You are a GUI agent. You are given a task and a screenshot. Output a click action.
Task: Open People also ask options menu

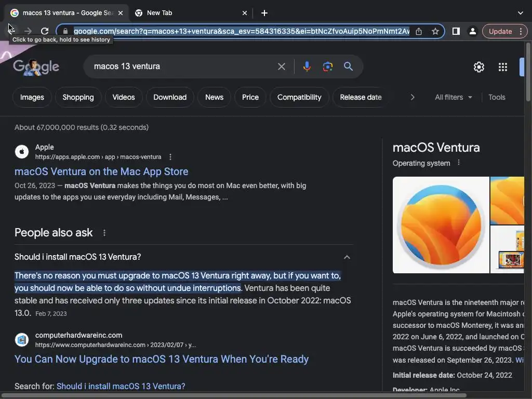pos(104,233)
